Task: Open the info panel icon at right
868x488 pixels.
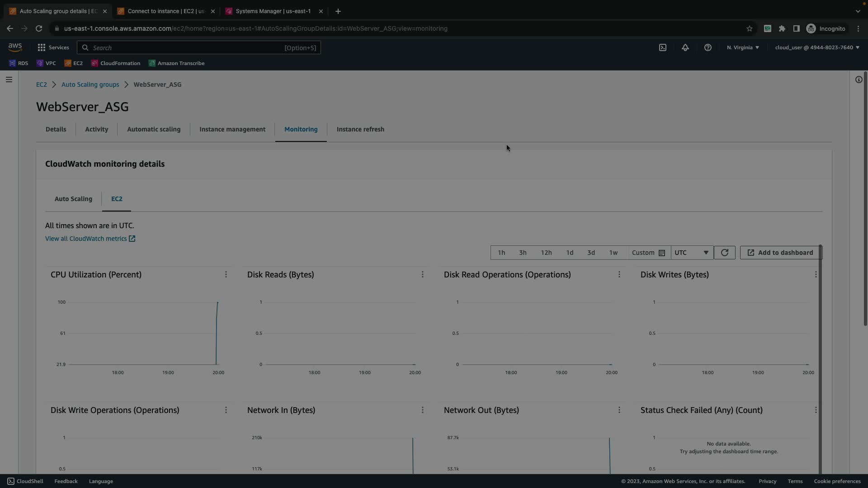Action: coord(859,80)
